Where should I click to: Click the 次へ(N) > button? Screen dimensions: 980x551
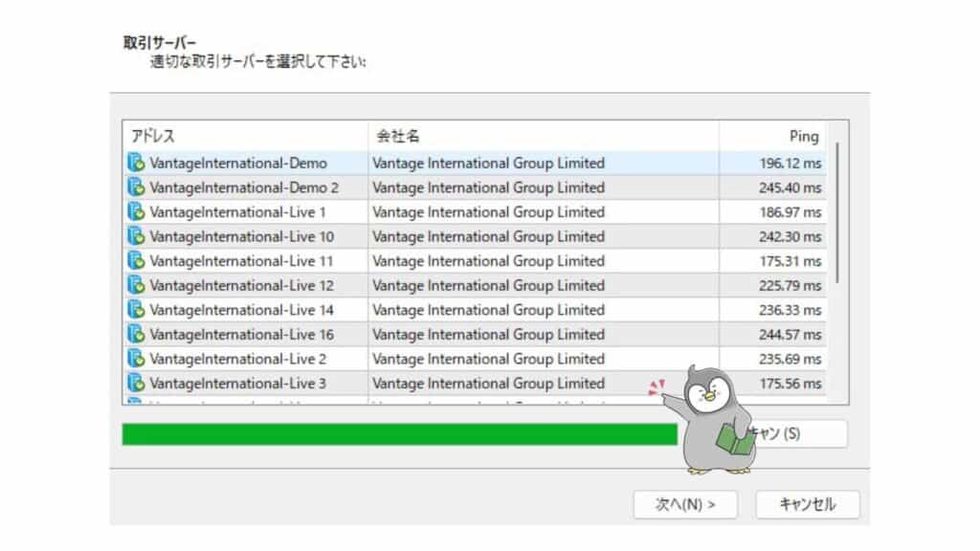pyautogui.click(x=685, y=504)
